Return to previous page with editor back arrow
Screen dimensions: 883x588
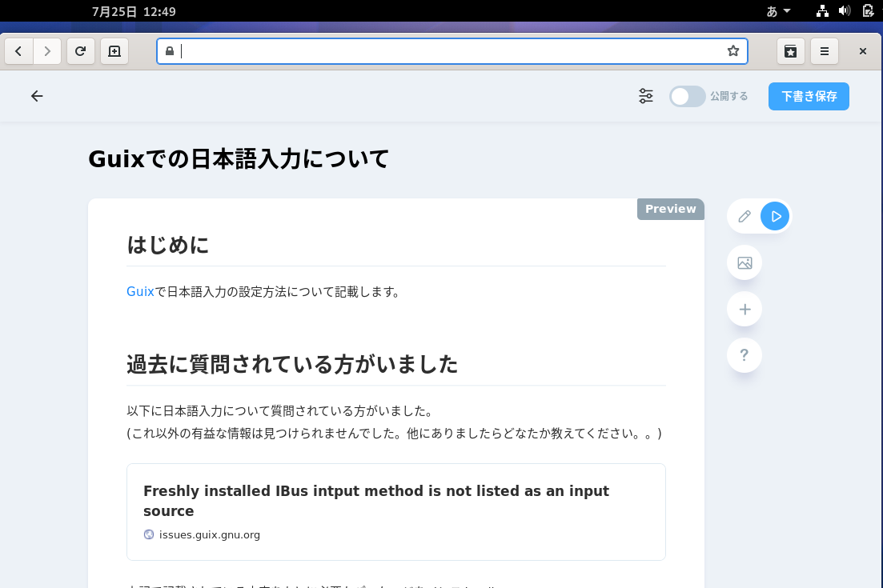click(x=37, y=96)
